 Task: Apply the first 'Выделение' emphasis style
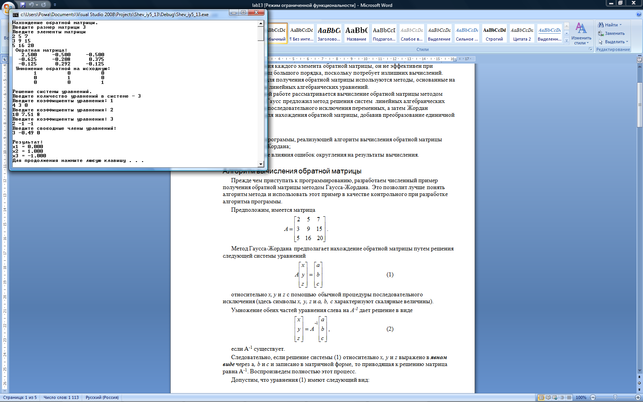point(439,33)
